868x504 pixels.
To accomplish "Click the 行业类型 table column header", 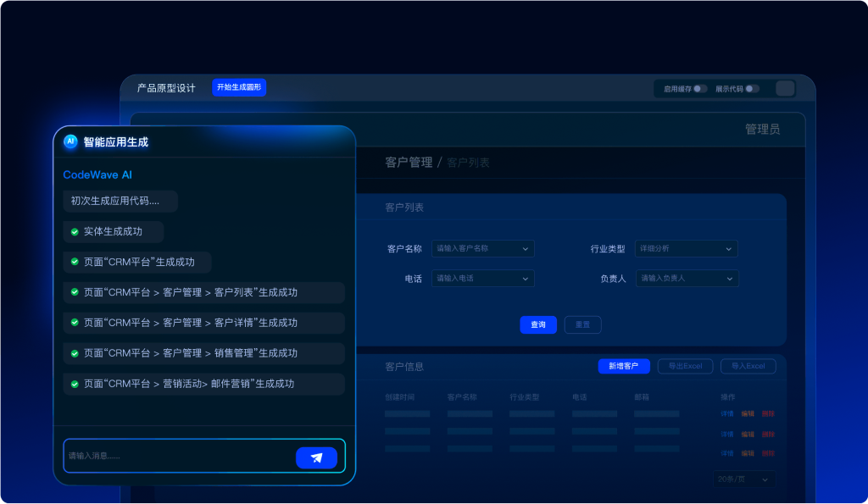I will [x=524, y=397].
